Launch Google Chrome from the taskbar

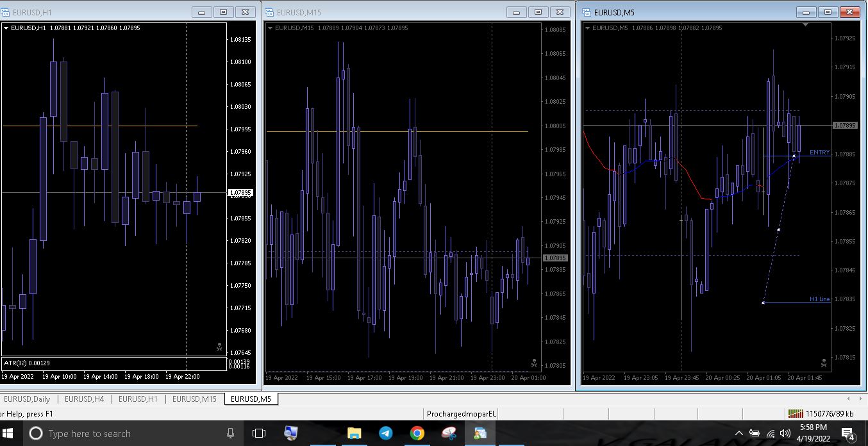[417, 433]
